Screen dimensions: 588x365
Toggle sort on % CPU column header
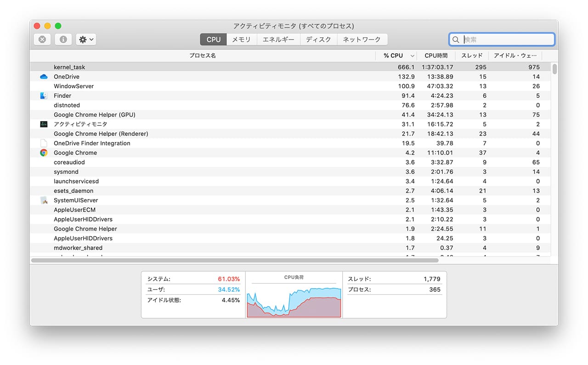(396, 56)
